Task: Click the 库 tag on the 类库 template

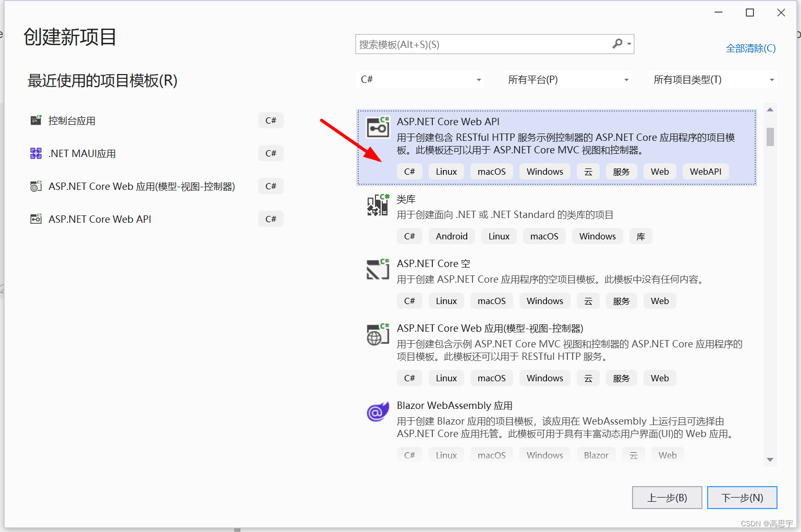Action: [x=640, y=236]
